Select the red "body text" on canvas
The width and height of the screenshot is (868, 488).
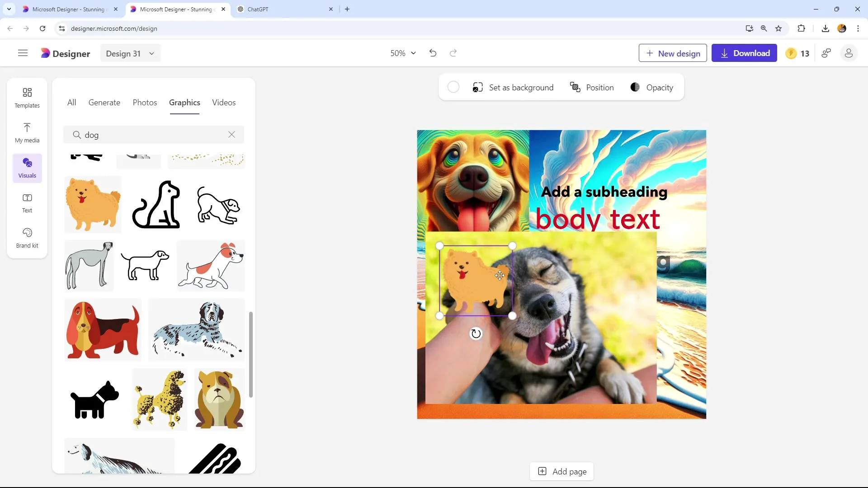pos(598,220)
